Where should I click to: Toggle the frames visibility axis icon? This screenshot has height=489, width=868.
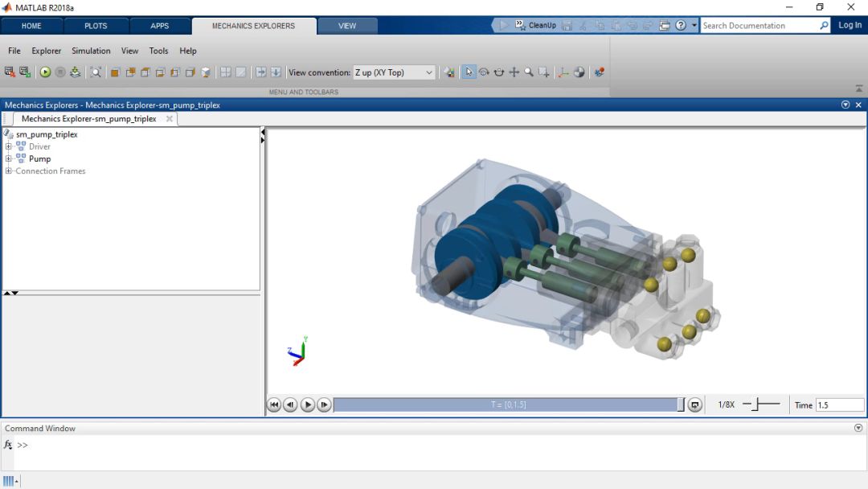[563, 72]
